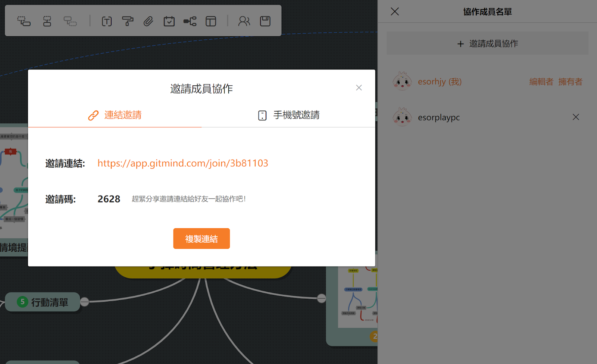Click the green number 5 badge
Image resolution: width=597 pixels, height=364 pixels.
[x=22, y=302]
